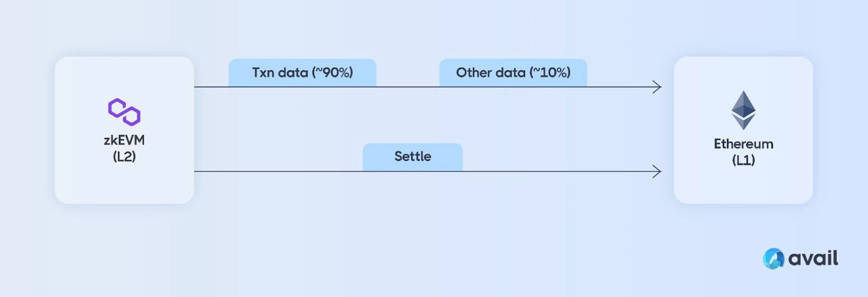Screen dimensions: 868x297
Task: Click the arrowhead of the top data arrow
Action: [658, 87]
